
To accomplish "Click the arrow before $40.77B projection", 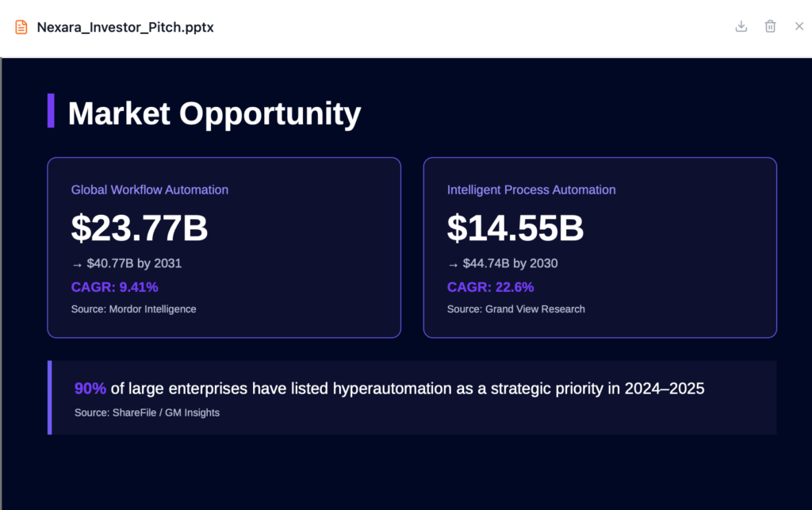I will point(76,263).
